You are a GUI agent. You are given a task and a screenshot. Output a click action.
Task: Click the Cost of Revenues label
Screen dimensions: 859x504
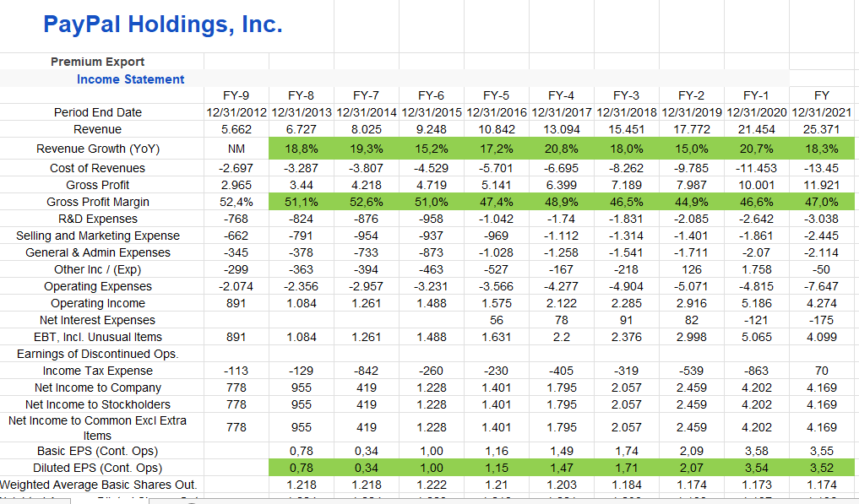97,168
